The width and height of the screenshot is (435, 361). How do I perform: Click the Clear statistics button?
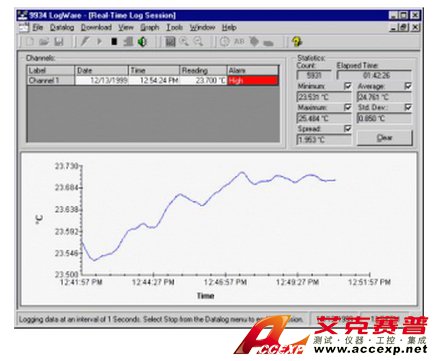385,138
